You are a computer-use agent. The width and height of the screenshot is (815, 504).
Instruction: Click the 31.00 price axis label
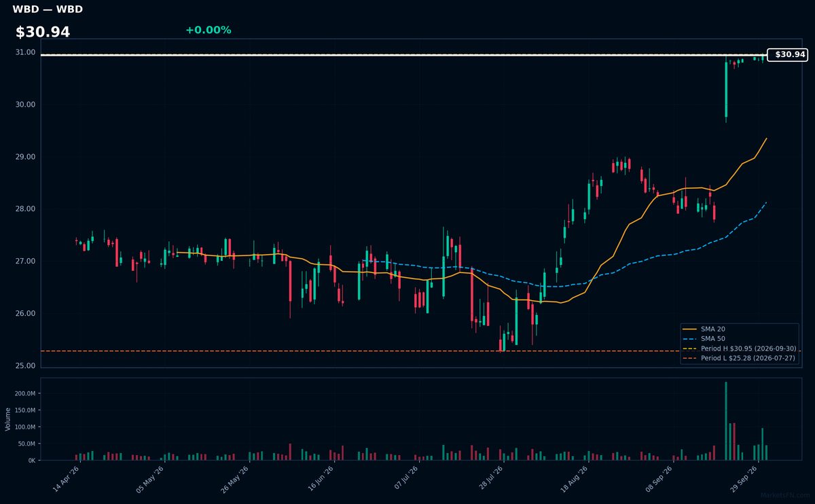point(25,52)
